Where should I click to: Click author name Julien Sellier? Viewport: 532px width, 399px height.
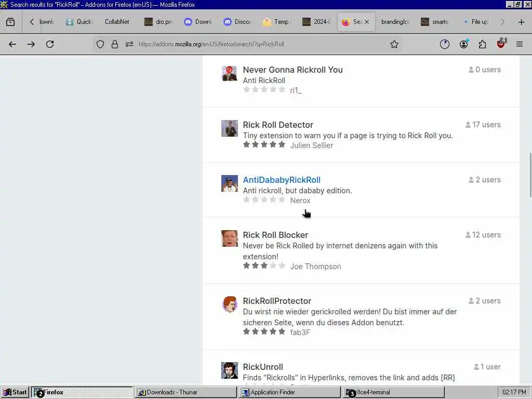(x=312, y=145)
